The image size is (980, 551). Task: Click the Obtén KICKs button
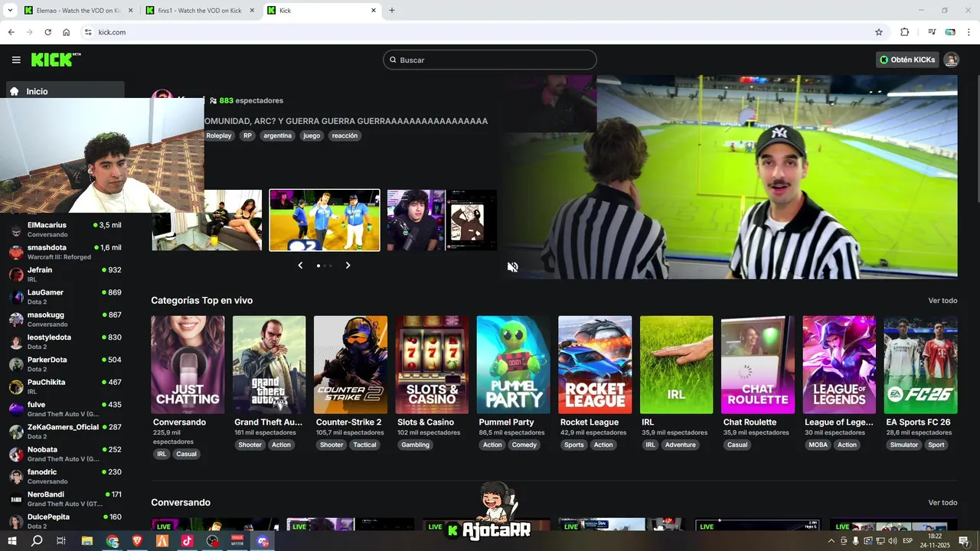907,60
